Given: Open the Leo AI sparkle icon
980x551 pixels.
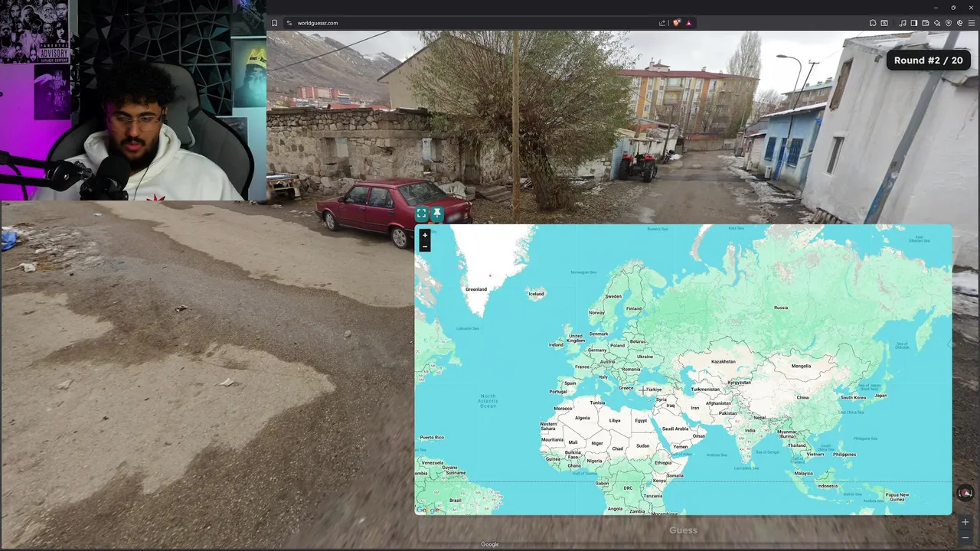Looking at the screenshot, I should coord(937,23).
